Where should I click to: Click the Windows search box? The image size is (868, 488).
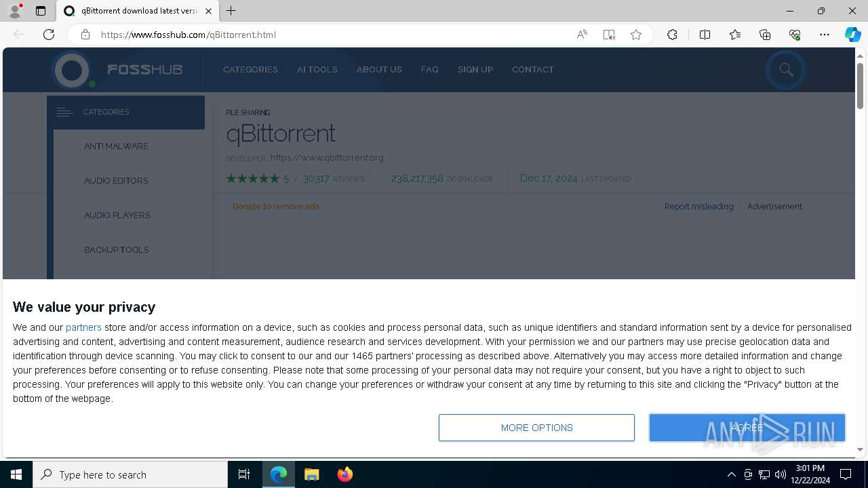tap(130, 474)
